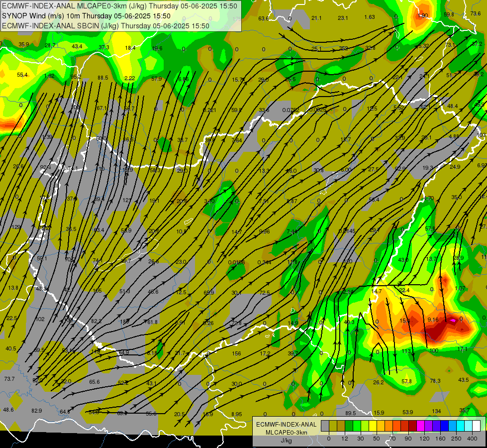Viewport: 487px width, 448px height.
Task: Click the map value 78.3
Action: [x=435, y=381]
